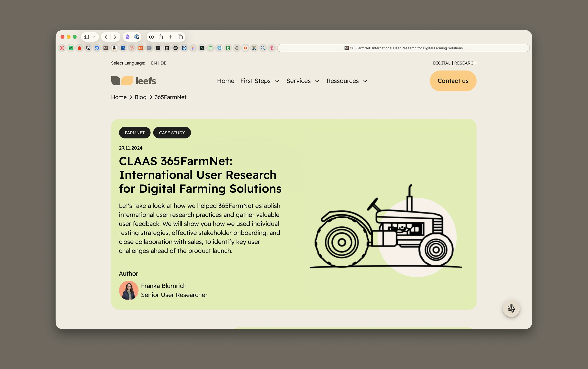588x369 pixels.
Task: Click Blog in the breadcrumb trail
Action: [141, 97]
